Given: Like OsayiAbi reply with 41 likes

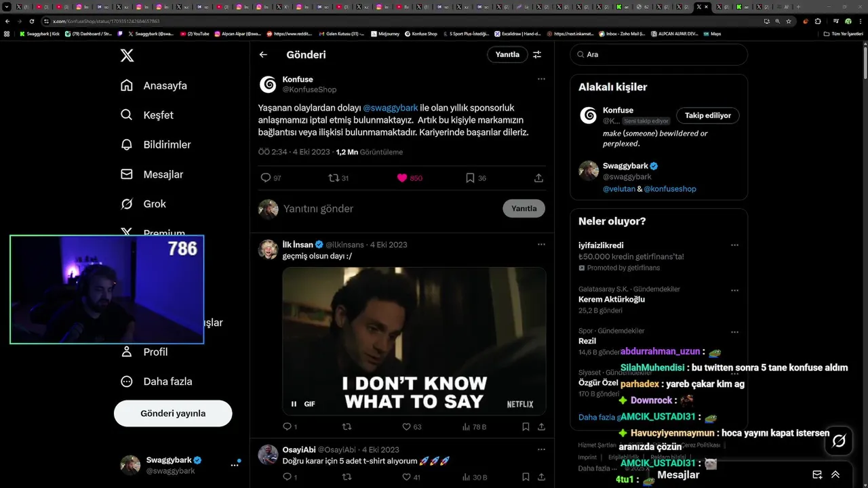Looking at the screenshot, I should [x=407, y=477].
